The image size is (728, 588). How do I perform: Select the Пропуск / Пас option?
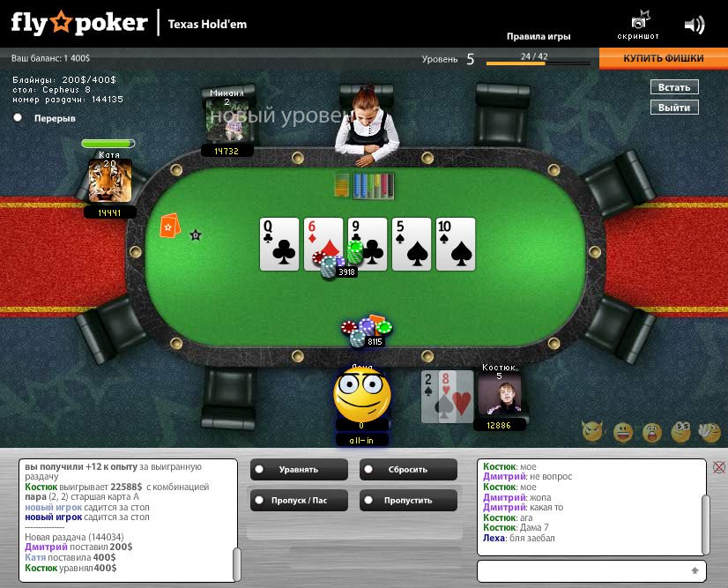299,500
